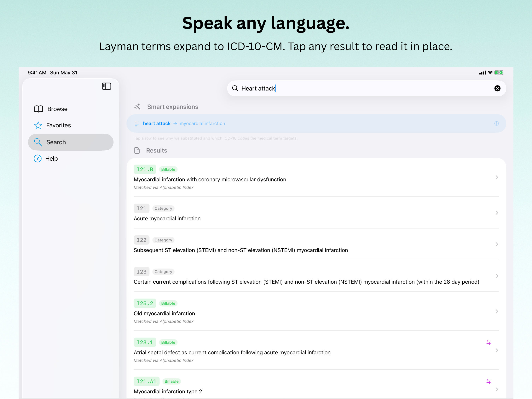The width and height of the screenshot is (532, 399).
Task: Click the cellular signal bars icon
Action: coord(483,73)
